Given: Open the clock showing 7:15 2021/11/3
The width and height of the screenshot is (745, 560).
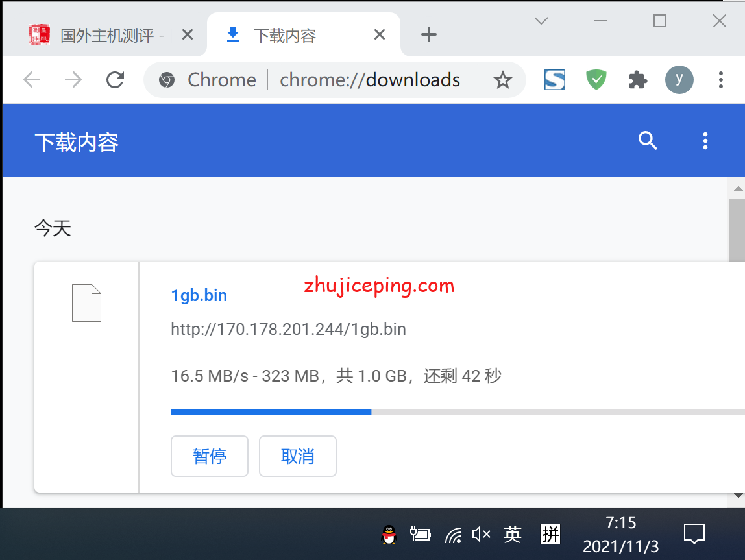Looking at the screenshot, I should [620, 535].
